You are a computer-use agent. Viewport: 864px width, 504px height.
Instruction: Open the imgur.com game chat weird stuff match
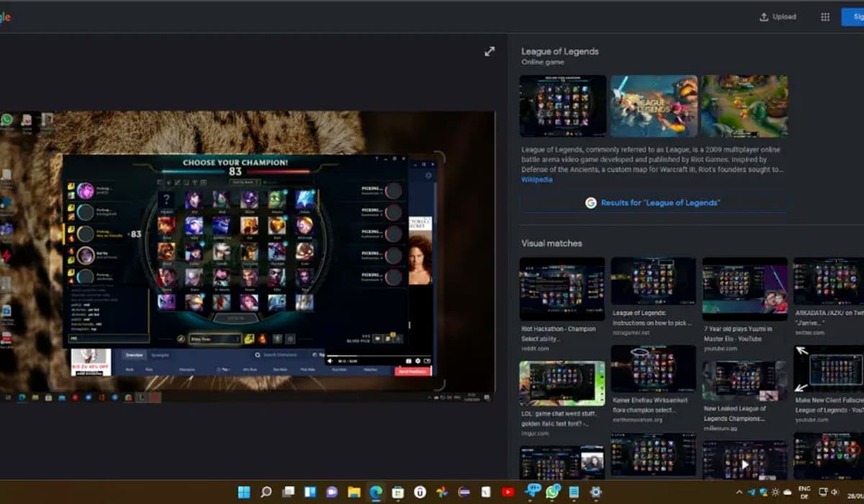pos(562,385)
